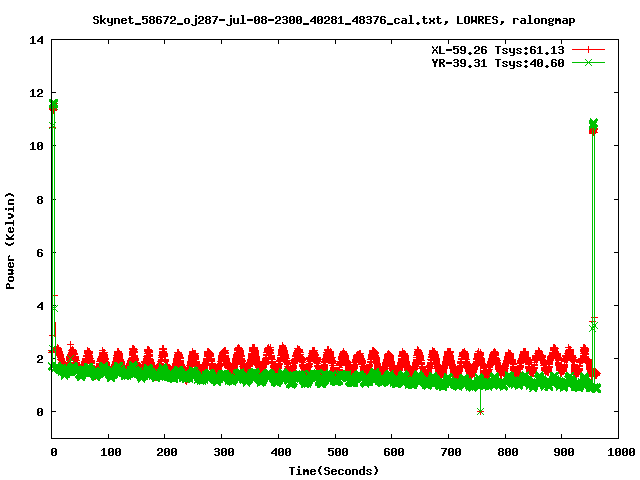Click the x-axis tick label 100
The image size is (640, 480).
tap(111, 452)
